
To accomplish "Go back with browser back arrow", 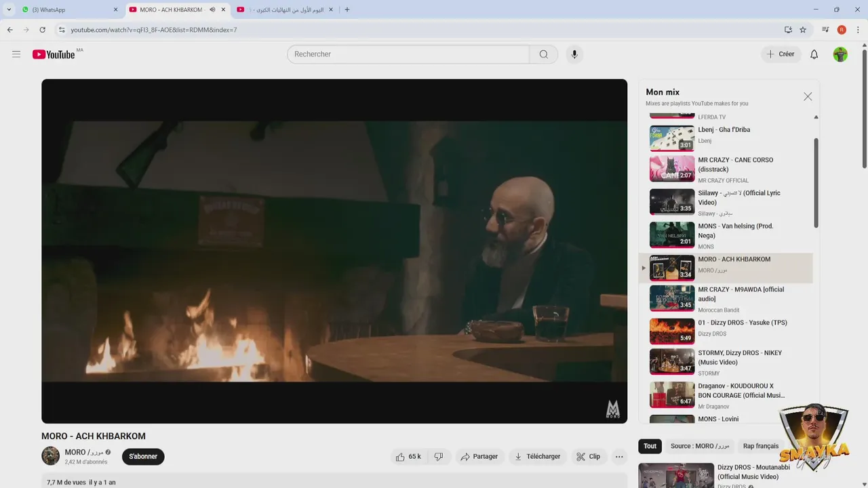I will (x=9, y=30).
